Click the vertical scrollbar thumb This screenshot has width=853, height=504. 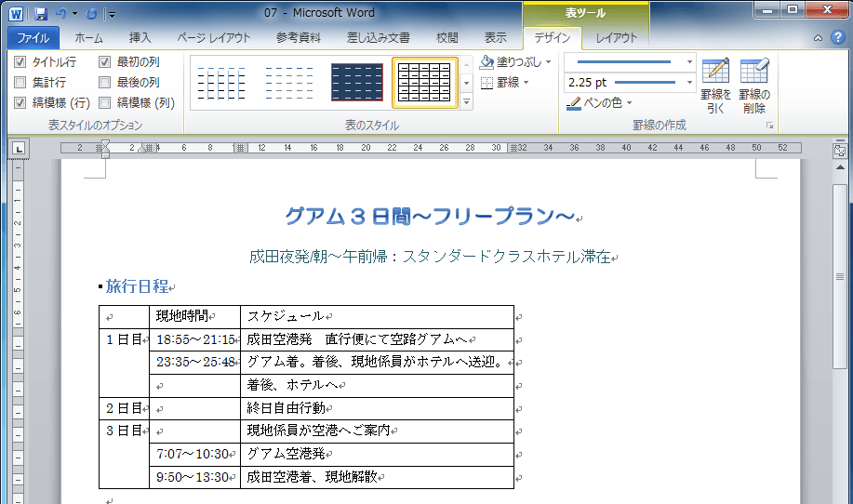(840, 276)
